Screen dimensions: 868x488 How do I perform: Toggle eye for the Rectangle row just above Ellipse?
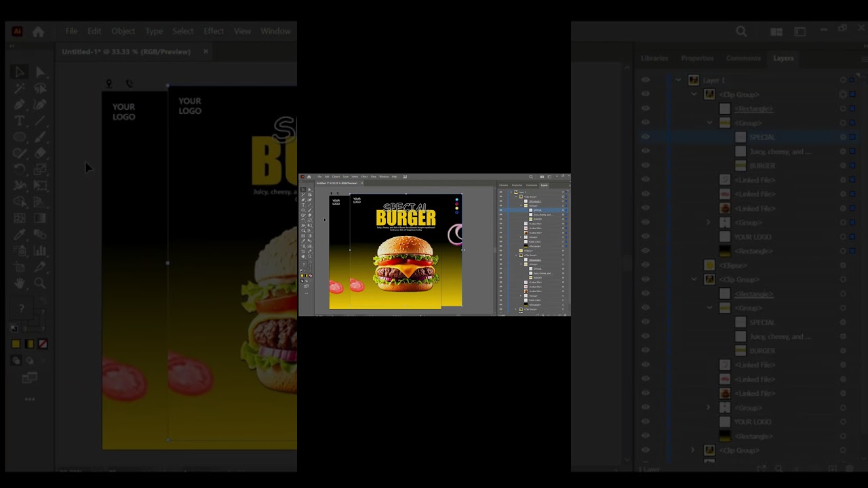646,251
